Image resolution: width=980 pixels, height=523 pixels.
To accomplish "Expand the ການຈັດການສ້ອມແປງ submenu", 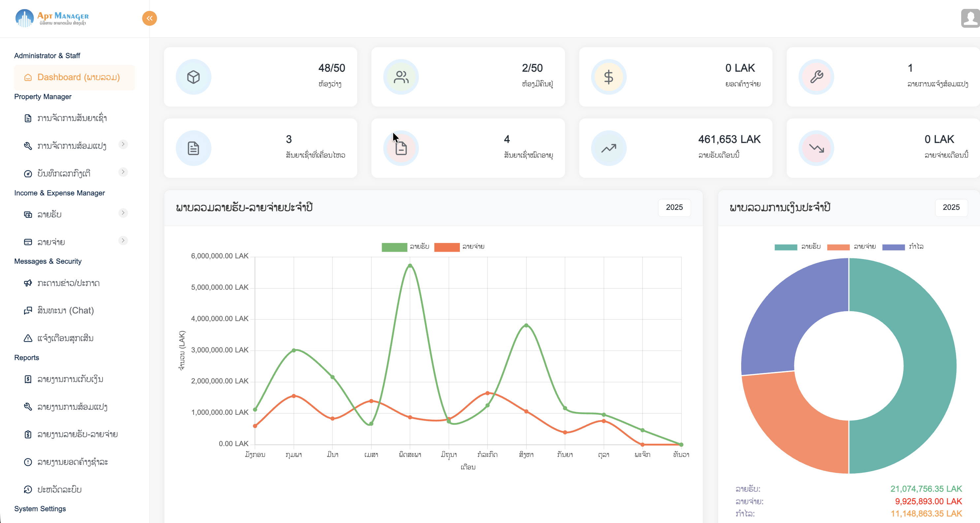I will 122,144.
